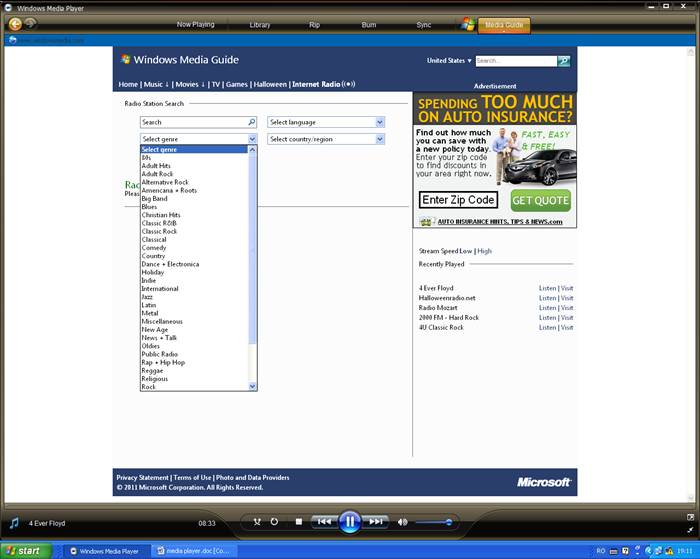The width and height of the screenshot is (700, 559).
Task: Pick Classic Rock genre option
Action: tap(194, 231)
